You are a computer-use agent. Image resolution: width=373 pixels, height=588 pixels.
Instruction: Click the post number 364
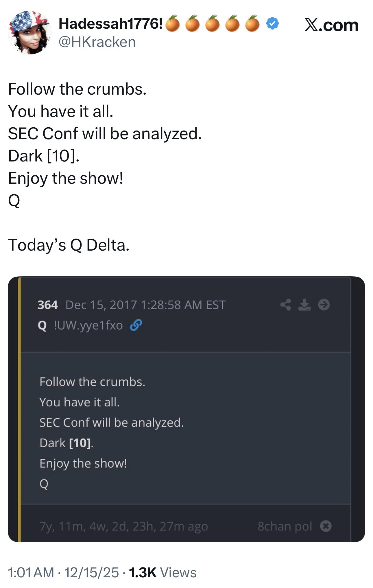[x=47, y=305]
